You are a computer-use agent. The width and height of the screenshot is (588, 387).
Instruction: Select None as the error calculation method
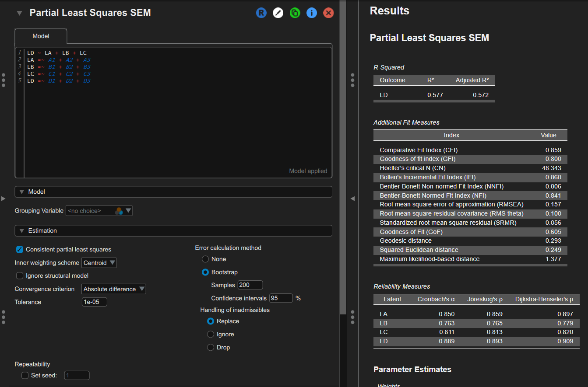point(205,259)
